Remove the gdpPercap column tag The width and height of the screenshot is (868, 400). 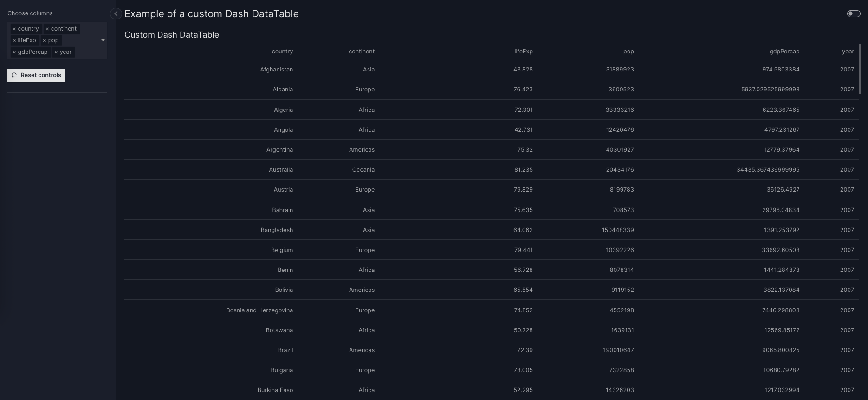[14, 52]
